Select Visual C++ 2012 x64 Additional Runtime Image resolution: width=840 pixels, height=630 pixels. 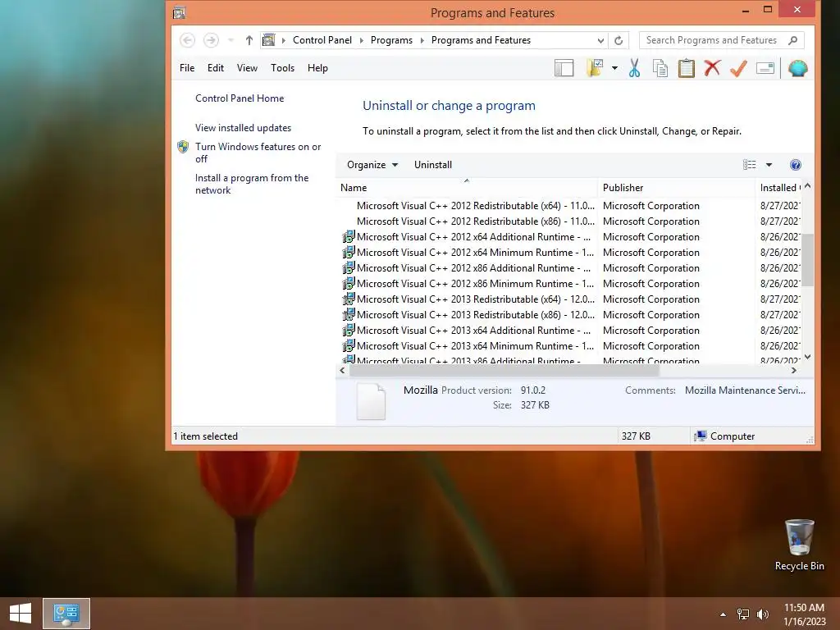pyautogui.click(x=571, y=237)
